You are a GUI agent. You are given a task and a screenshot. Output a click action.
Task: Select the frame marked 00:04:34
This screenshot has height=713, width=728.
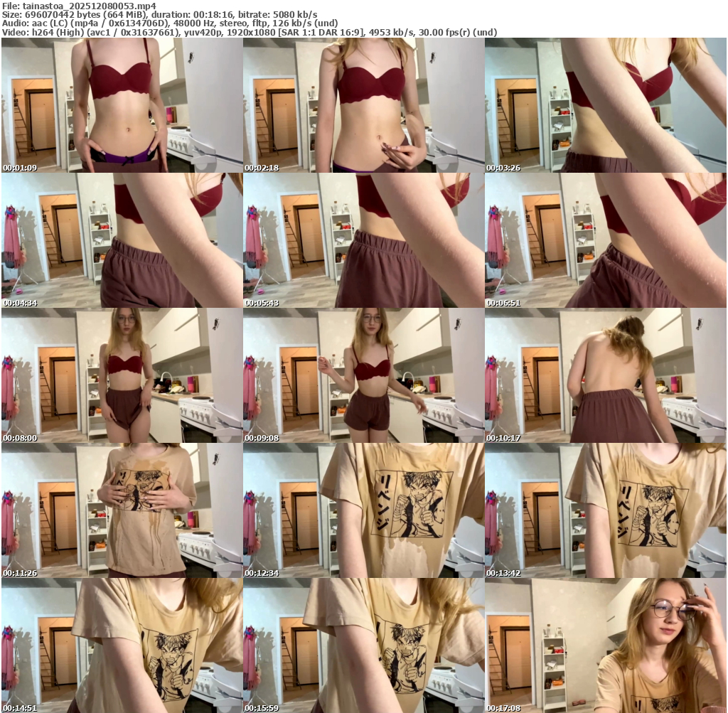click(122, 240)
